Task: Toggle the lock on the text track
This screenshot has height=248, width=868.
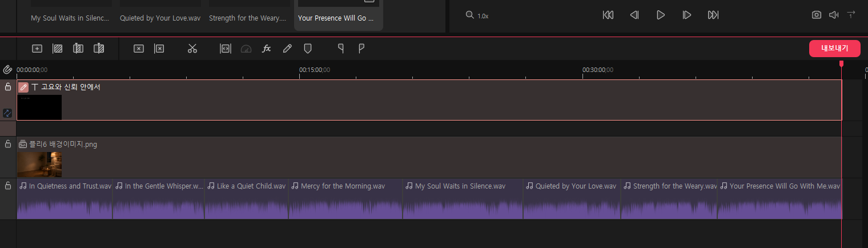Action: pos(8,87)
